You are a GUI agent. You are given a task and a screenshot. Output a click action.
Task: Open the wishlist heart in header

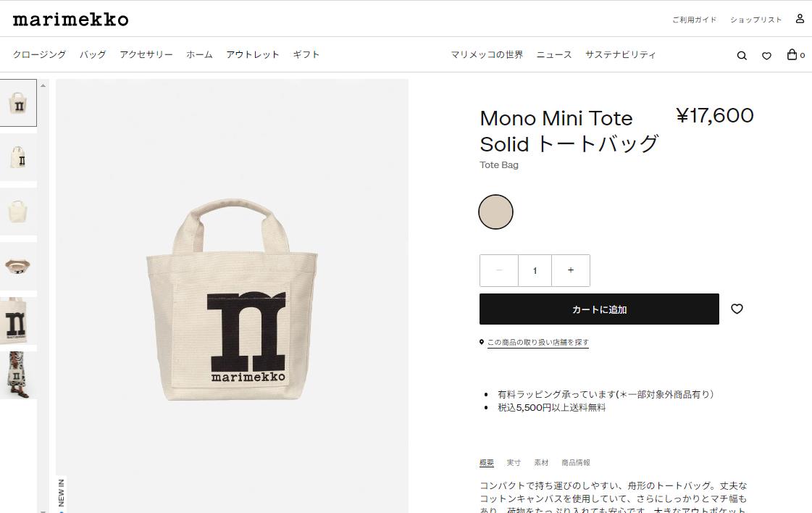[x=766, y=56]
